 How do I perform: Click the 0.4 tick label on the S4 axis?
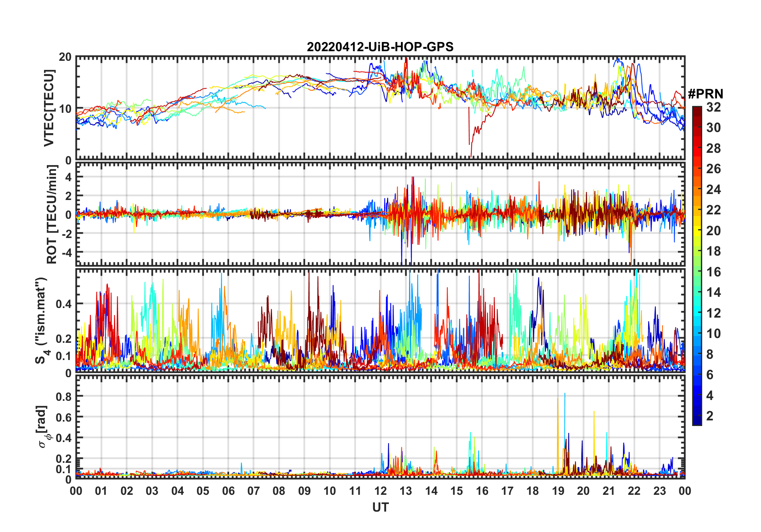pyautogui.click(x=64, y=304)
